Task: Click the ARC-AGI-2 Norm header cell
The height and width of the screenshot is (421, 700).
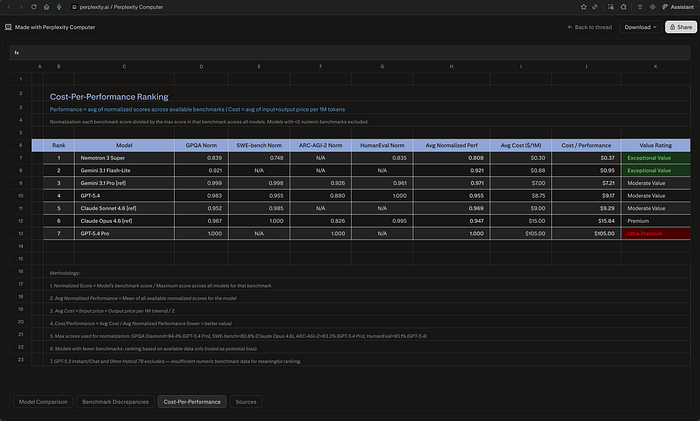Action: (x=321, y=145)
